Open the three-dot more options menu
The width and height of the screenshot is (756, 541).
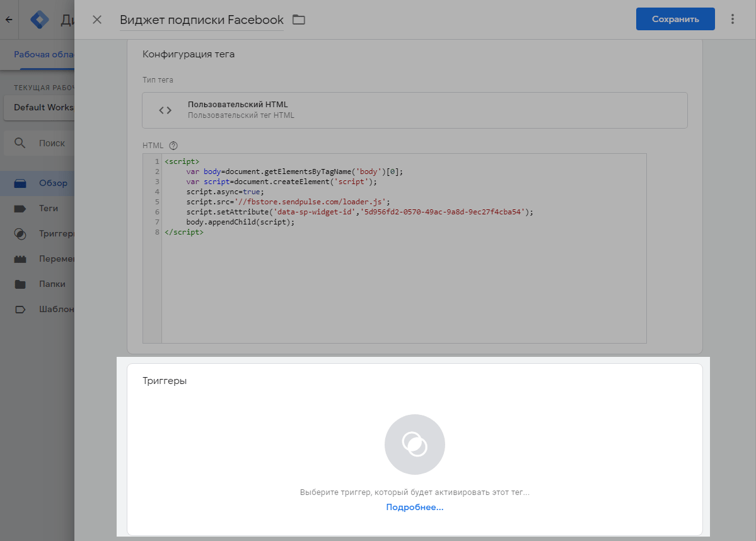tap(732, 19)
